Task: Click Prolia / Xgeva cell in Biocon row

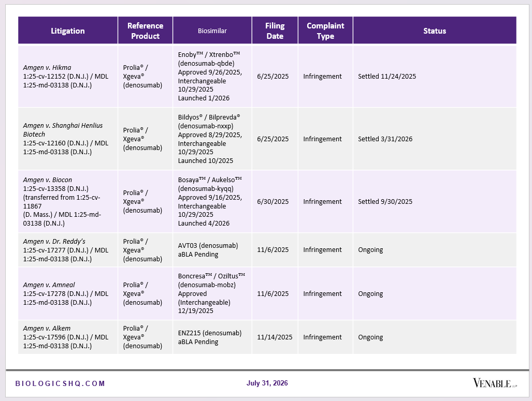Action: pyautogui.click(x=145, y=201)
